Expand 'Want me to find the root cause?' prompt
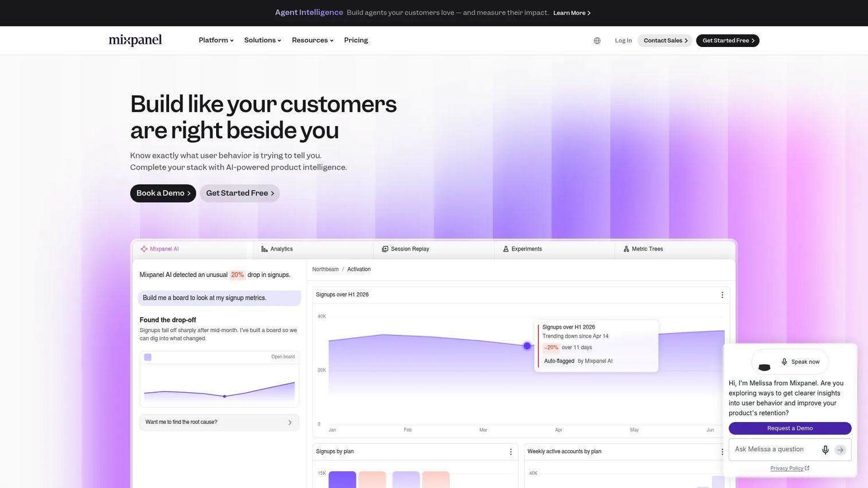Screen dimensions: 868x488 click(219, 422)
